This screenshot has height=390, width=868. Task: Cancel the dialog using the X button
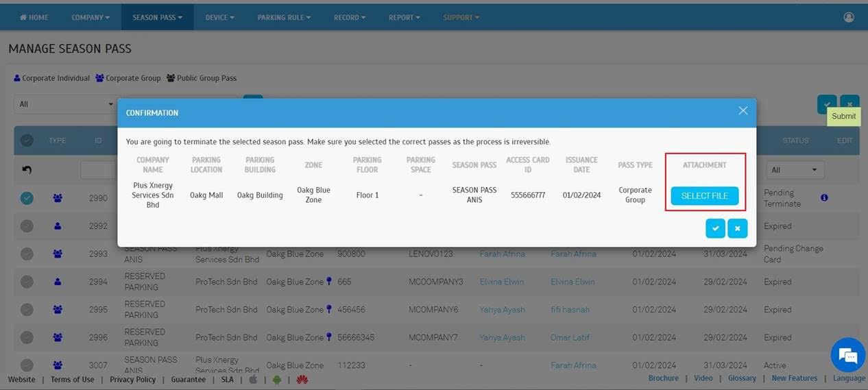(738, 229)
